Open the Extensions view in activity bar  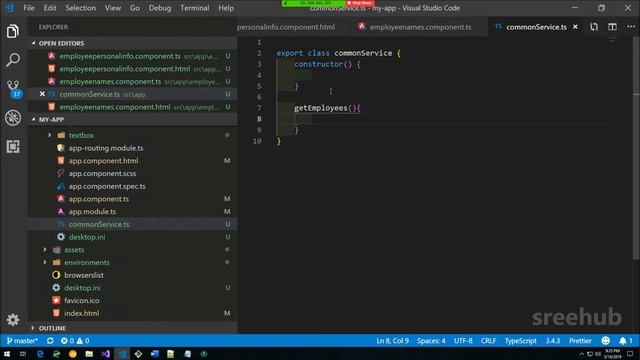[13, 147]
